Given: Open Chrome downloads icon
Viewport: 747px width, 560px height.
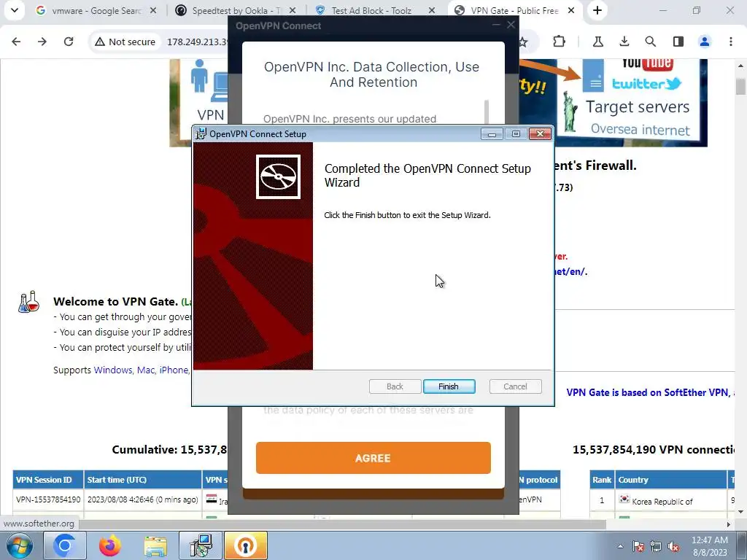Looking at the screenshot, I should click(624, 42).
